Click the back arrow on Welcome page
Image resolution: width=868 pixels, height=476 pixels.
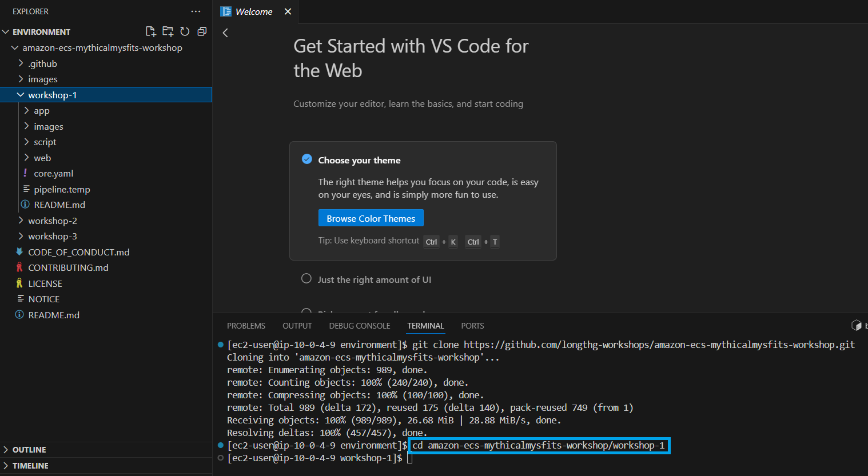(x=225, y=33)
